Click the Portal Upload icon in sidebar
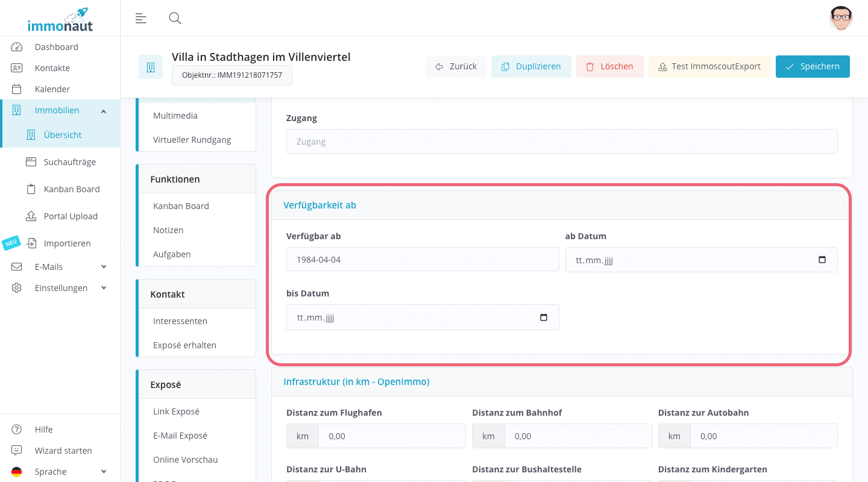This screenshot has height=482, width=868. click(x=31, y=216)
